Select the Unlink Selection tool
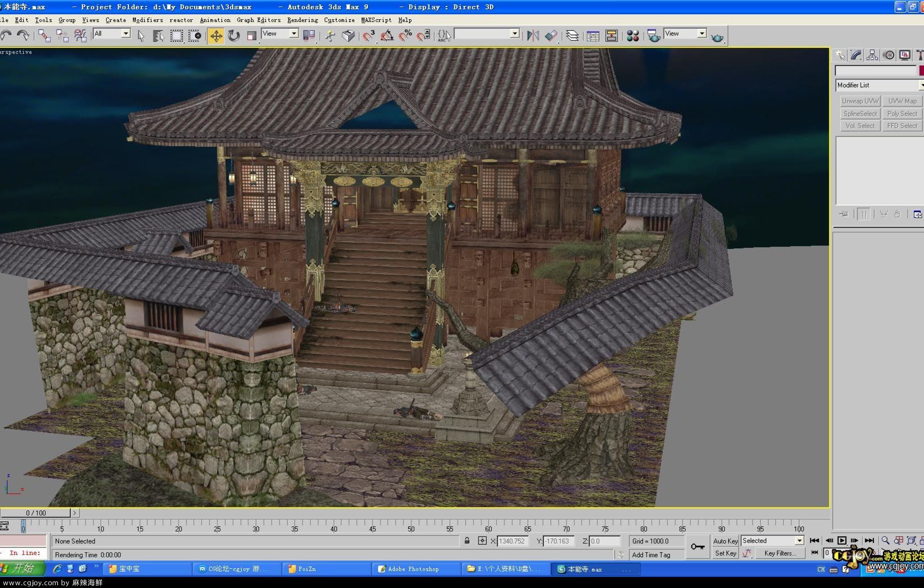Image resolution: width=924 pixels, height=588 pixels. pyautogui.click(x=62, y=36)
